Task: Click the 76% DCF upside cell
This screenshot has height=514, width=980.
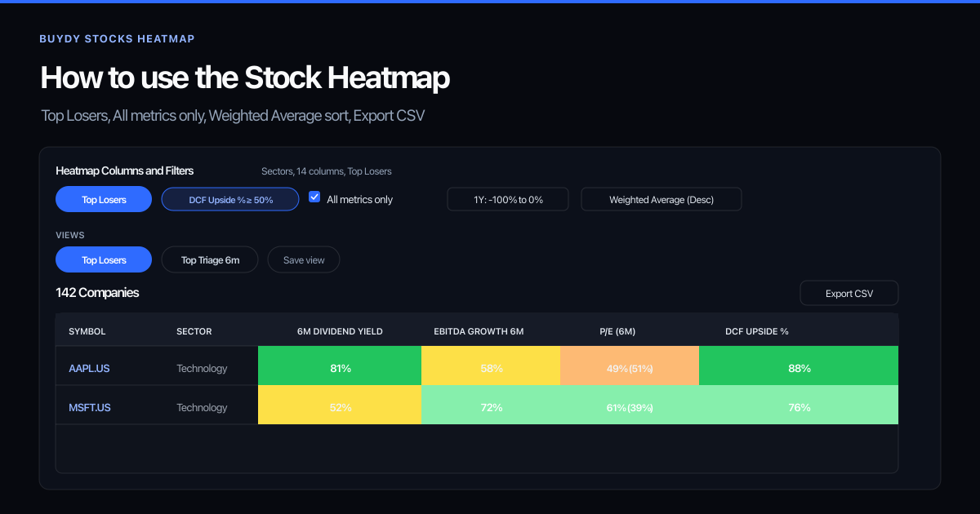Action: point(799,405)
